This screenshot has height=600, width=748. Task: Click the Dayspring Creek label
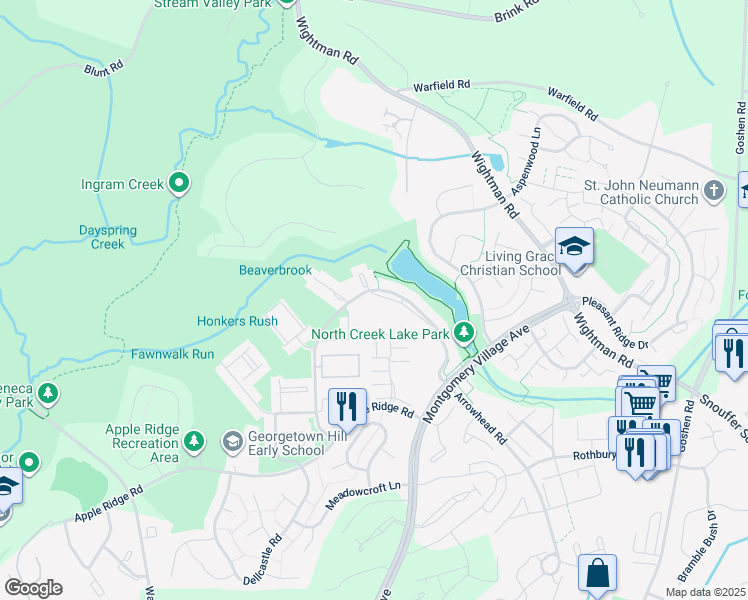point(108,237)
